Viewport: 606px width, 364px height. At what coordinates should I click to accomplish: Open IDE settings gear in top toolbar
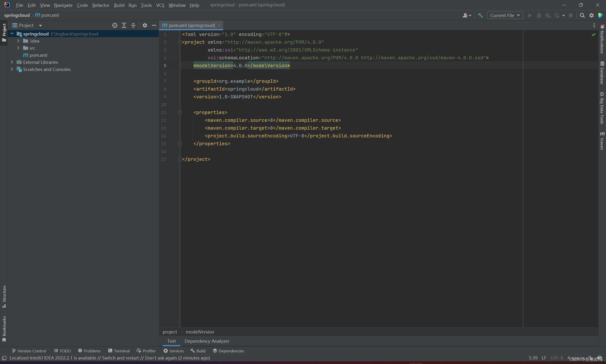592,15
